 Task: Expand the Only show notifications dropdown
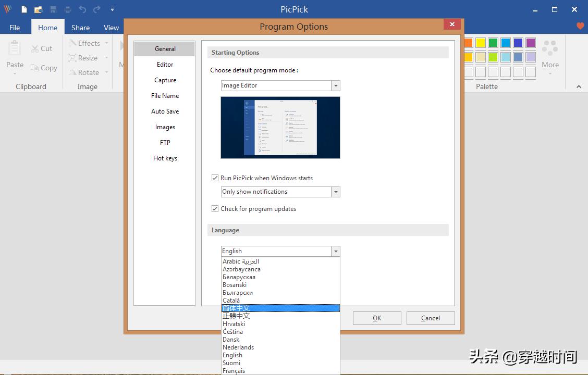point(336,192)
